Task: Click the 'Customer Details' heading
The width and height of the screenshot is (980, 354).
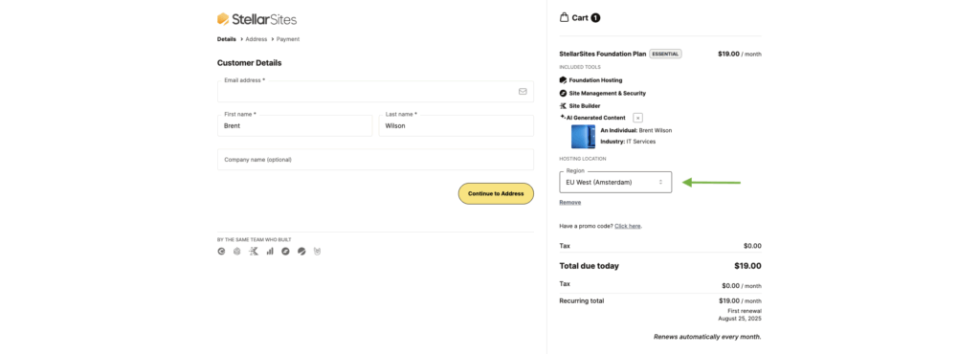Action: tap(250, 62)
